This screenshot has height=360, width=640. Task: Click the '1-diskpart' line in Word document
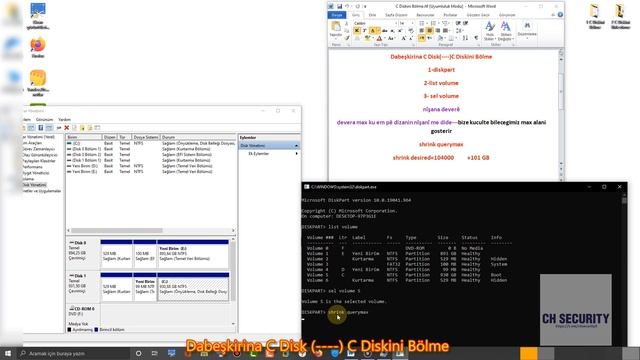(x=441, y=70)
